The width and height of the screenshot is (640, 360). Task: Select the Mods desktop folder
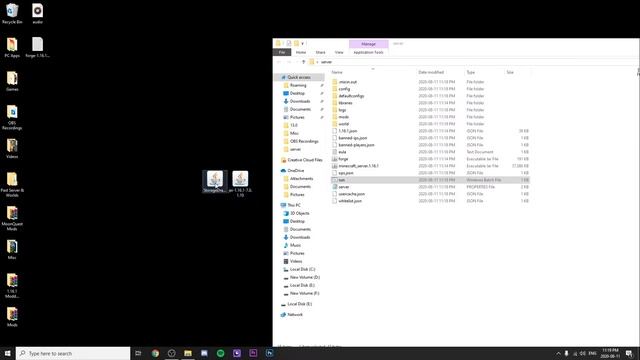click(12, 317)
